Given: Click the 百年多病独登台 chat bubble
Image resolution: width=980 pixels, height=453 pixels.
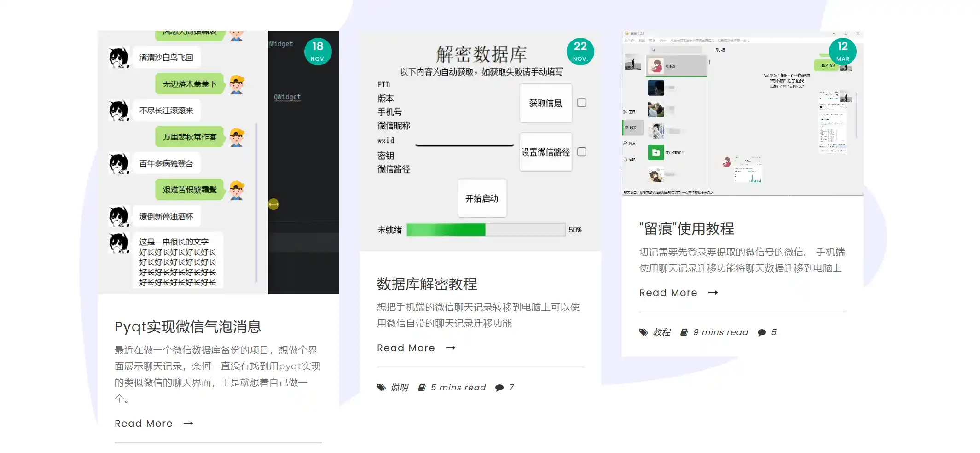Looking at the screenshot, I should click(166, 163).
